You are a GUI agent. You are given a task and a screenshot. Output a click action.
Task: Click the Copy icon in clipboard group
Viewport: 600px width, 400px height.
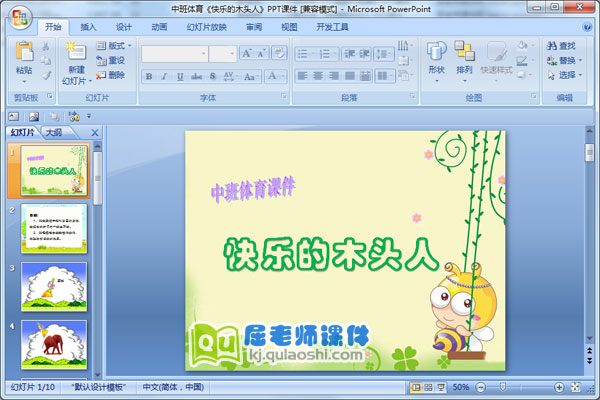click(46, 60)
